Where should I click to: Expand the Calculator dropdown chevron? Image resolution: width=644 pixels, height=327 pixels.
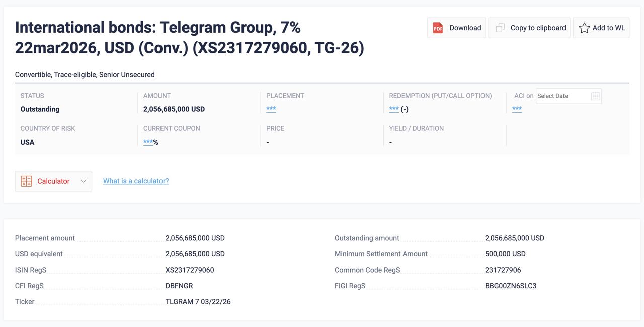click(84, 181)
